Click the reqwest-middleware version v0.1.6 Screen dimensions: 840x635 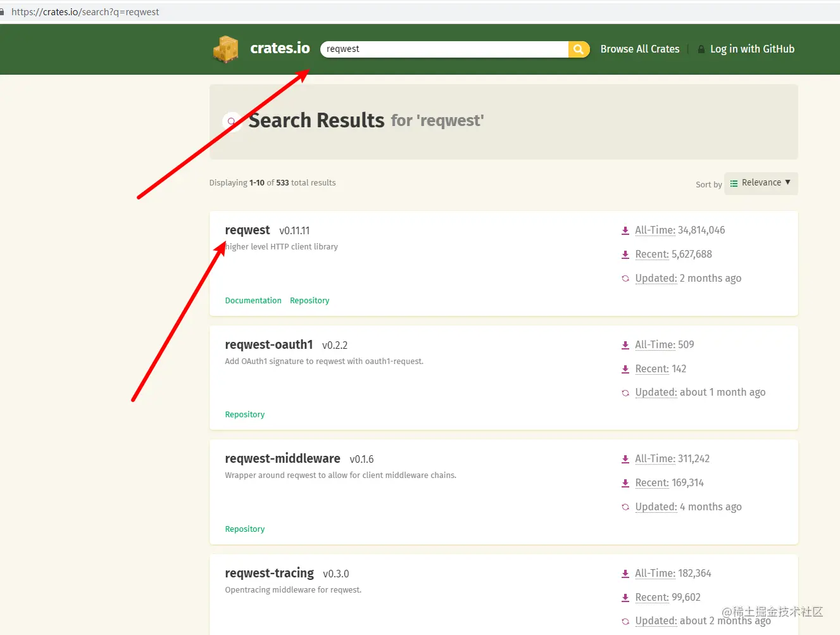pos(361,460)
